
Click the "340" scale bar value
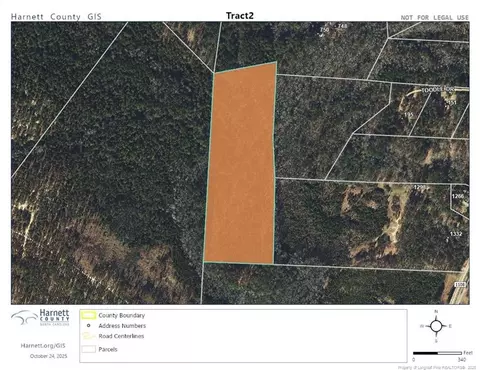[x=462, y=360]
